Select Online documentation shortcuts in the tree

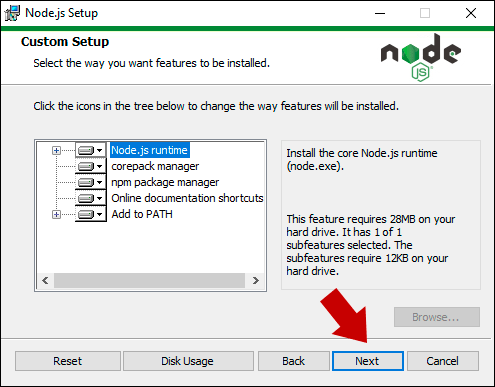coord(187,198)
